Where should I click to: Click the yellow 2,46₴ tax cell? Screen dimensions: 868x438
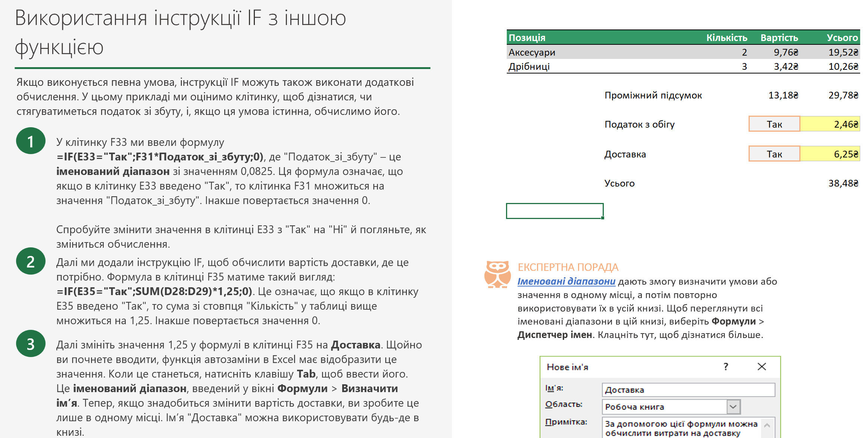pyautogui.click(x=830, y=124)
